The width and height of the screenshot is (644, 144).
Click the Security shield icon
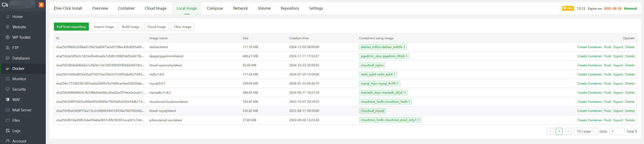(8, 89)
